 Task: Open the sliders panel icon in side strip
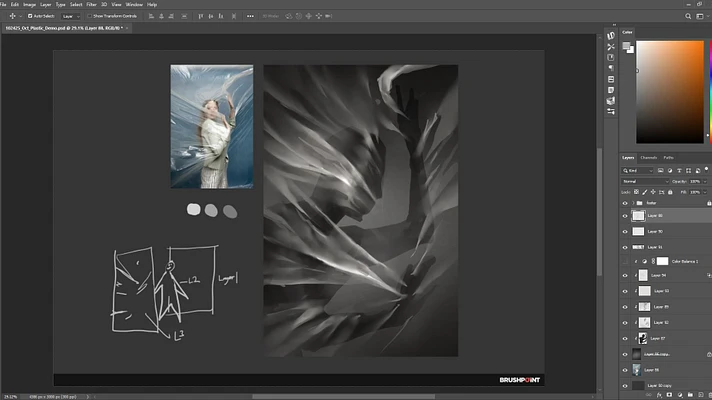(611, 111)
